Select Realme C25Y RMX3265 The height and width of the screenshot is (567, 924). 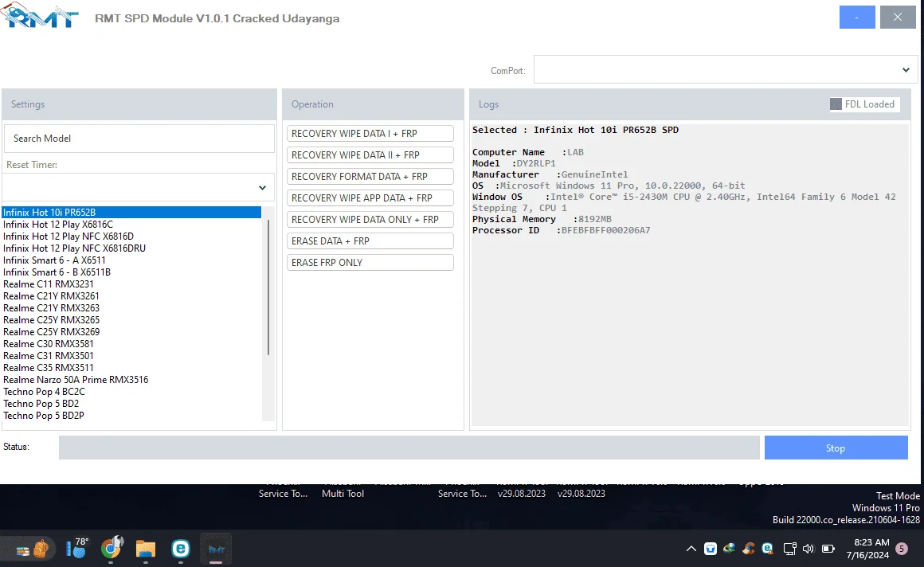point(131,320)
